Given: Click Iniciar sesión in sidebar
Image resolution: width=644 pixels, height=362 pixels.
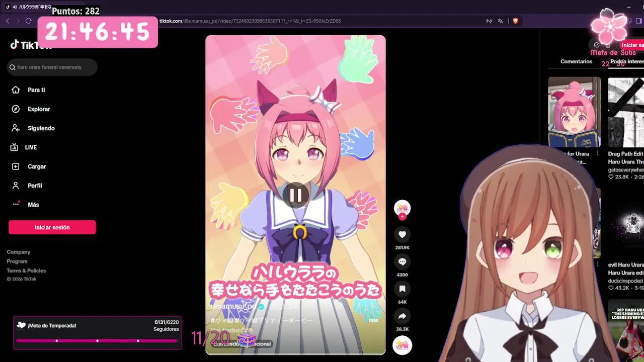Looking at the screenshot, I should coord(52,227).
